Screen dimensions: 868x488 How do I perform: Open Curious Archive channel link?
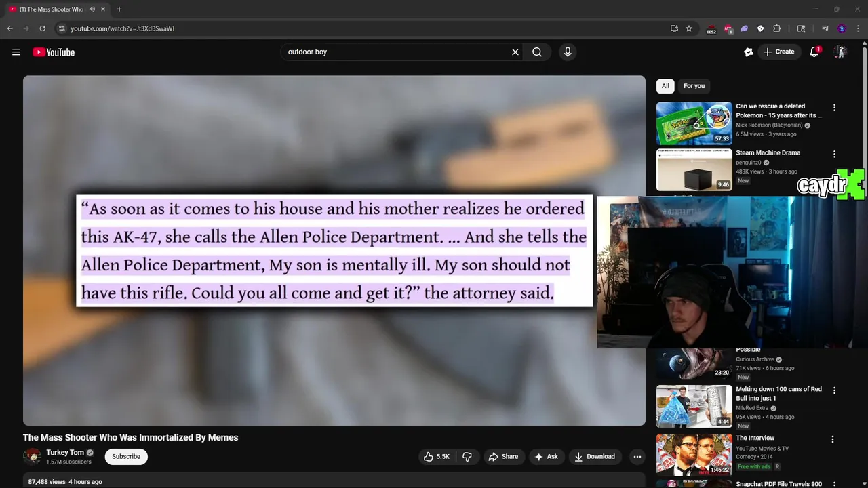(x=755, y=359)
